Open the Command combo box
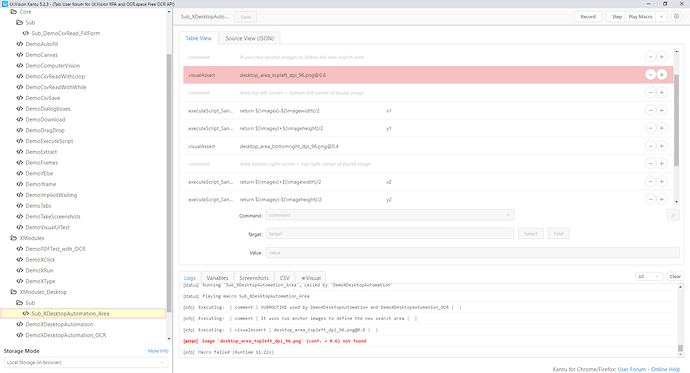690x373 pixels. click(390, 215)
